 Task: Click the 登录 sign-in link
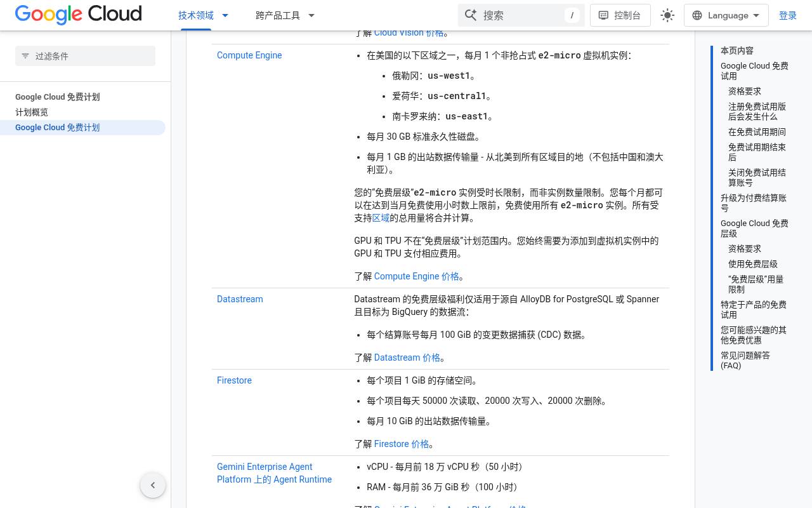788,15
